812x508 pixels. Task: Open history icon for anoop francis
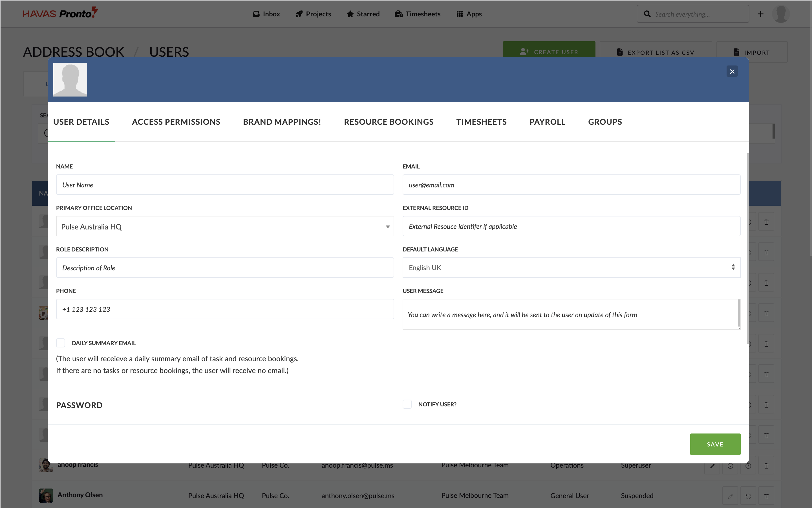(x=730, y=466)
